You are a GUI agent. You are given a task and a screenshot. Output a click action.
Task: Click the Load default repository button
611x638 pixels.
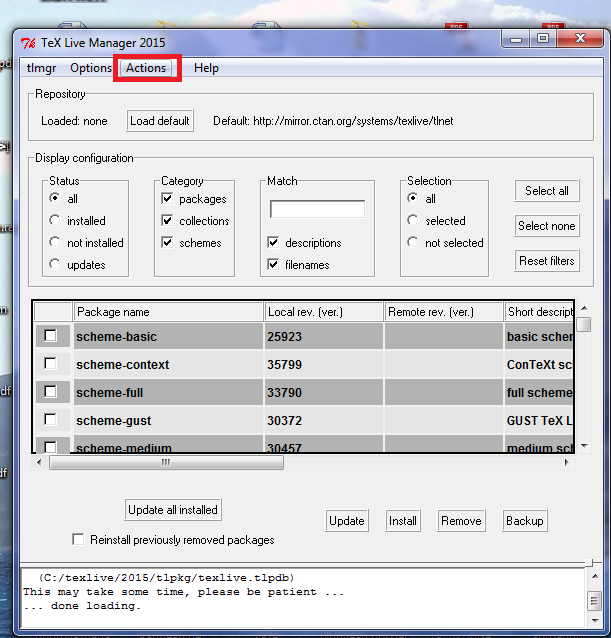[160, 121]
